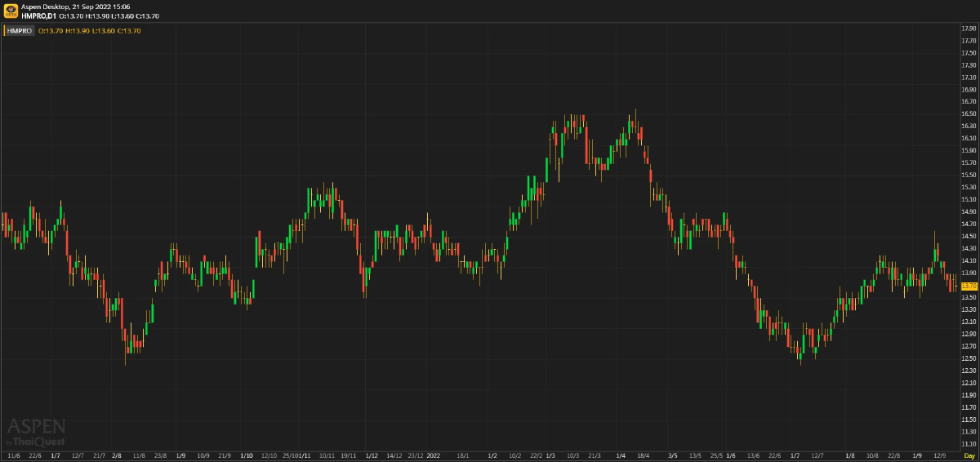
Task: Select the 1/10 date label on time axis
Action: click(x=247, y=455)
